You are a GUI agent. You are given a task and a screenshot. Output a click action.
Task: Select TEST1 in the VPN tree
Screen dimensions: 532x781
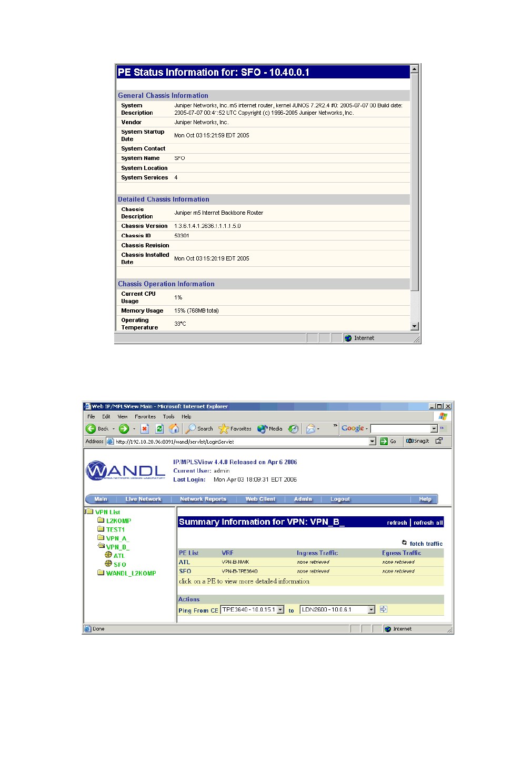coord(115,530)
